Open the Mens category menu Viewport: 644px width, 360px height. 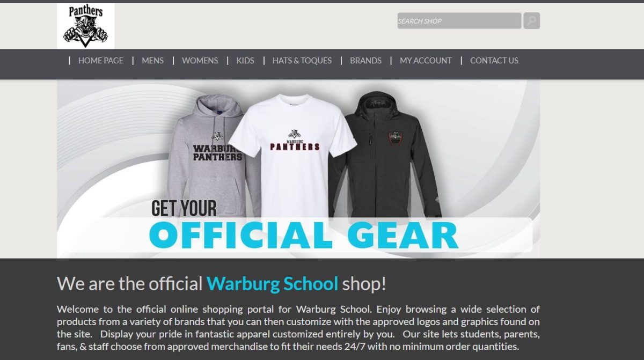[x=153, y=61]
